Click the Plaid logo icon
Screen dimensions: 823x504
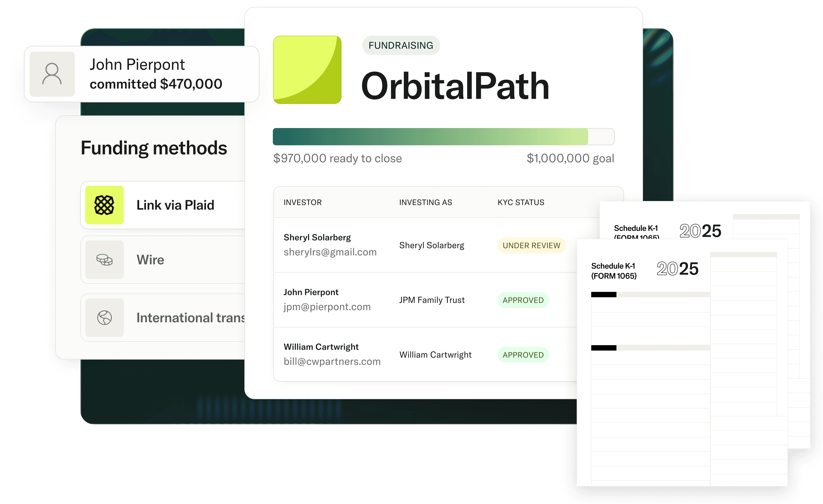point(104,205)
